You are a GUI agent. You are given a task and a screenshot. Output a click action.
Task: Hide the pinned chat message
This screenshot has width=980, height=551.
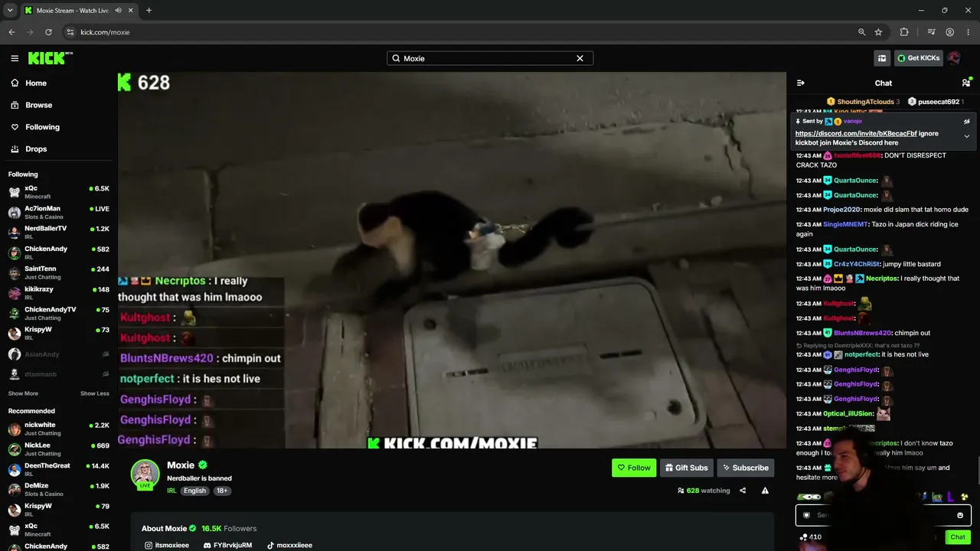tap(967, 122)
